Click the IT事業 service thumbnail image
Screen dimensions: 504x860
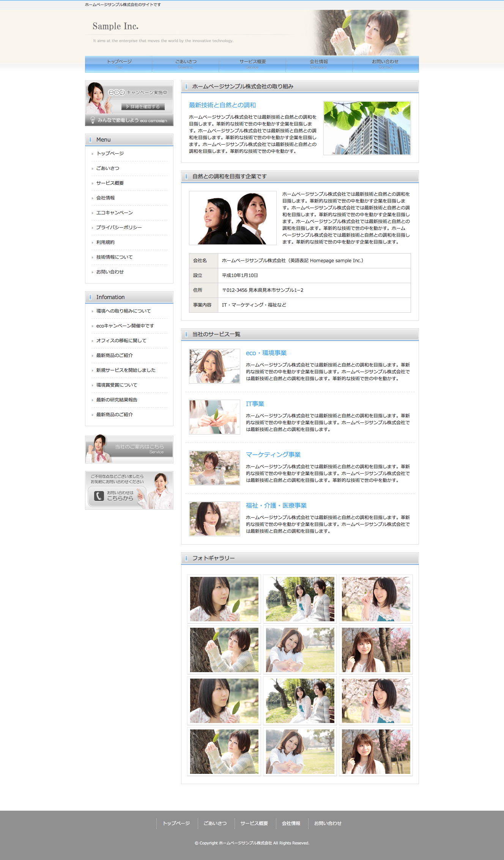[x=214, y=417]
